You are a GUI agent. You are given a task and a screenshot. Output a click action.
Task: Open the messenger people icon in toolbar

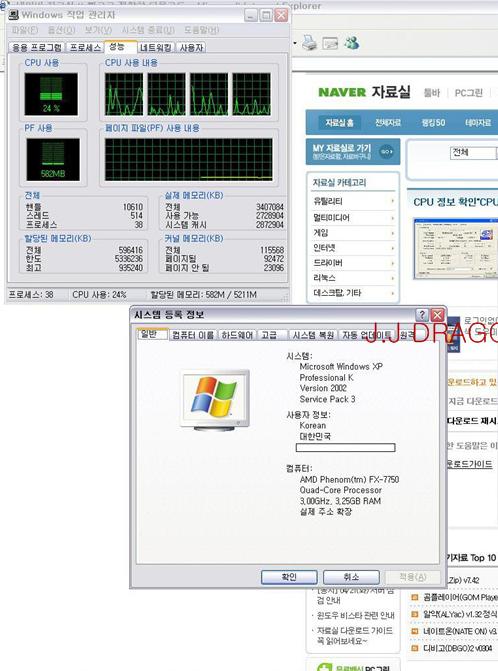(x=352, y=43)
